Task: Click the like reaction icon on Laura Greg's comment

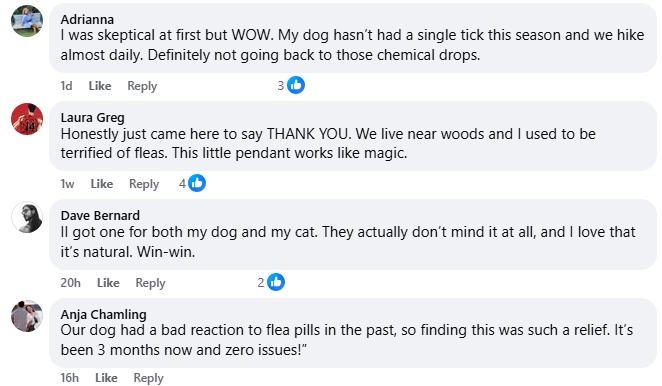Action: pyautogui.click(x=197, y=183)
